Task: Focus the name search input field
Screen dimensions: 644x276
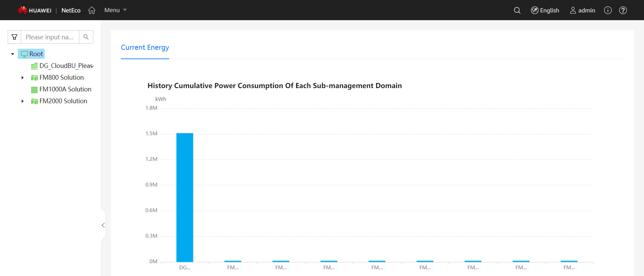Action: (50, 37)
